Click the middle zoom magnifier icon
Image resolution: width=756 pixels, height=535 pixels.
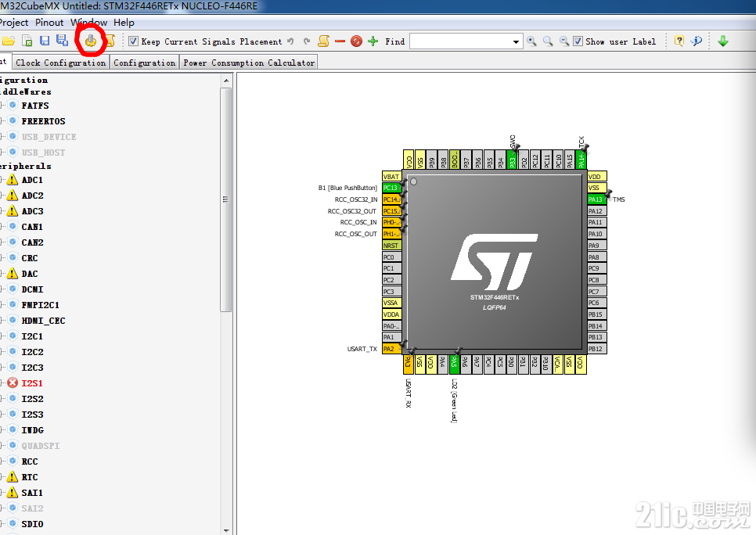(548, 41)
